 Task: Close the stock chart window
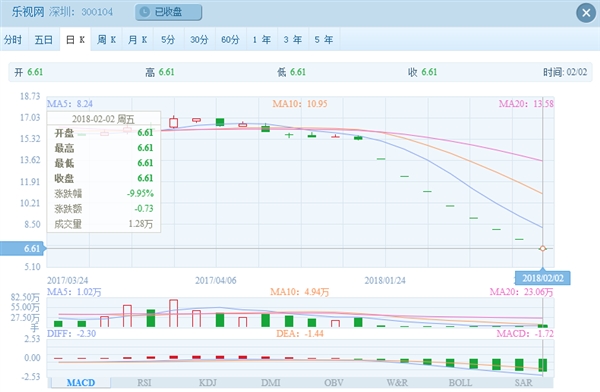click(x=586, y=13)
